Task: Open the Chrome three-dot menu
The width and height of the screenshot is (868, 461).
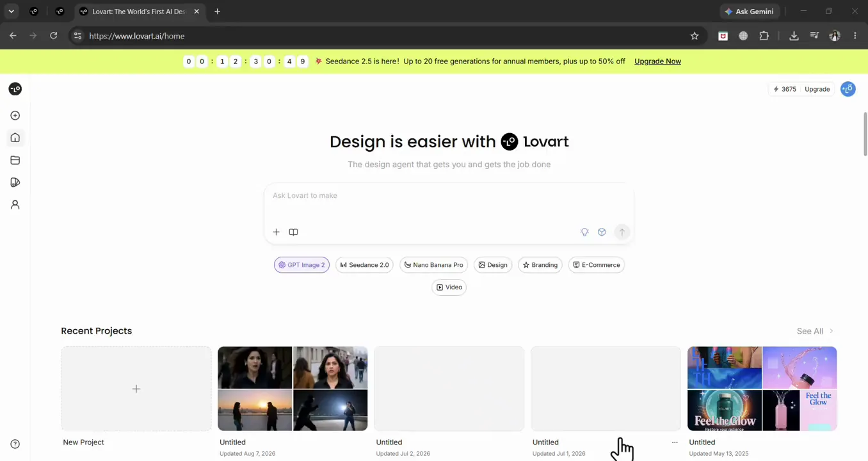Action: (x=855, y=36)
